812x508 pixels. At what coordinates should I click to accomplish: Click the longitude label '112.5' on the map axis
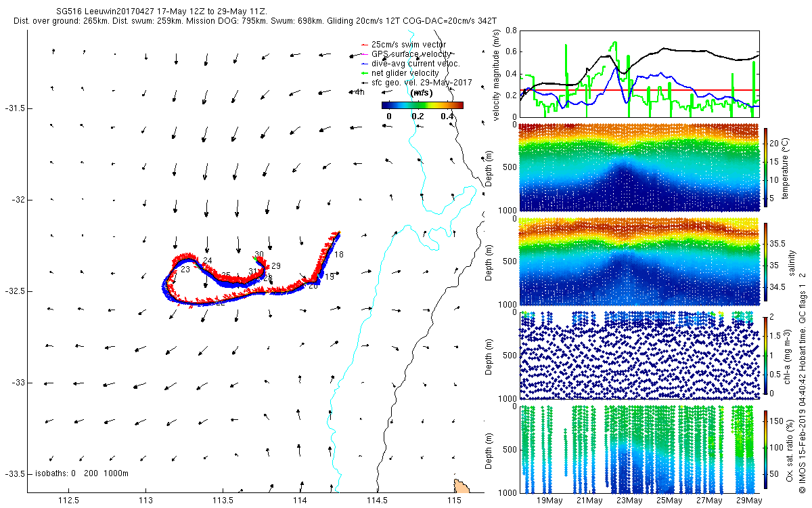pyautogui.click(x=68, y=501)
